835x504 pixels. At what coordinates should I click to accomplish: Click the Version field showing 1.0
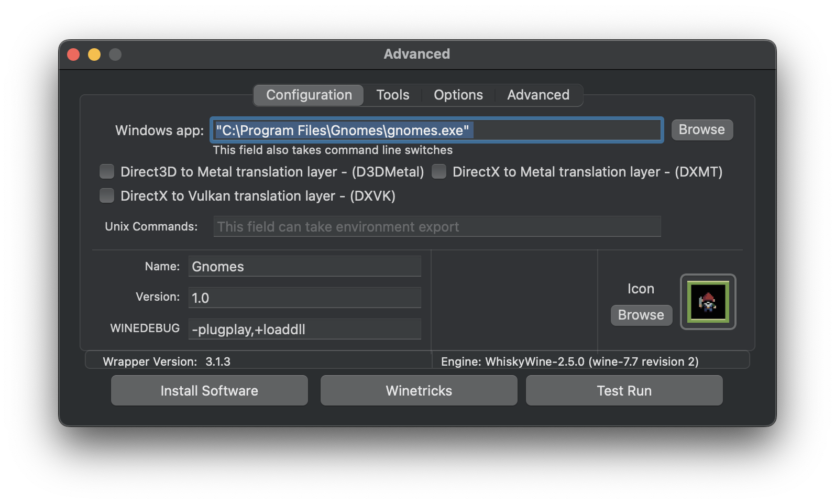tap(304, 298)
